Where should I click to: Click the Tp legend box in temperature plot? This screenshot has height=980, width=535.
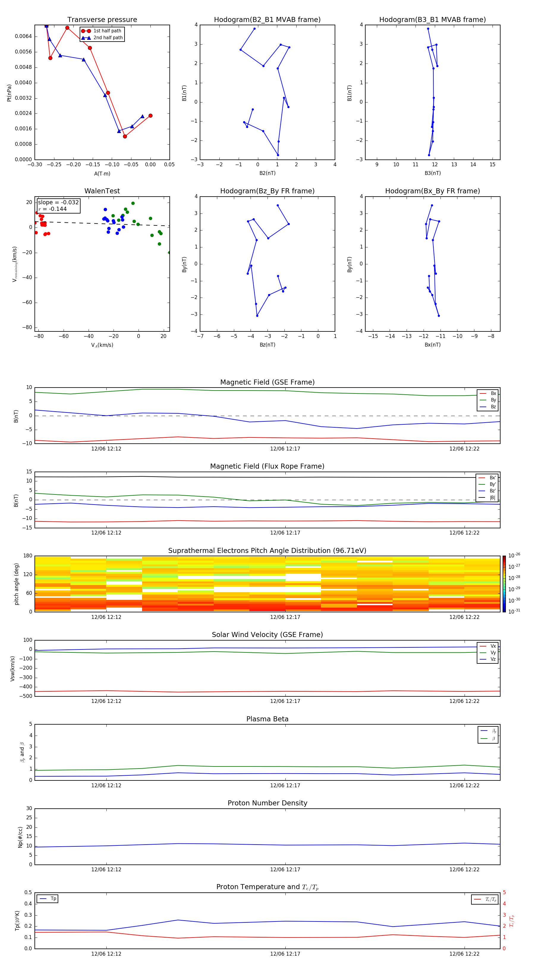[48, 899]
